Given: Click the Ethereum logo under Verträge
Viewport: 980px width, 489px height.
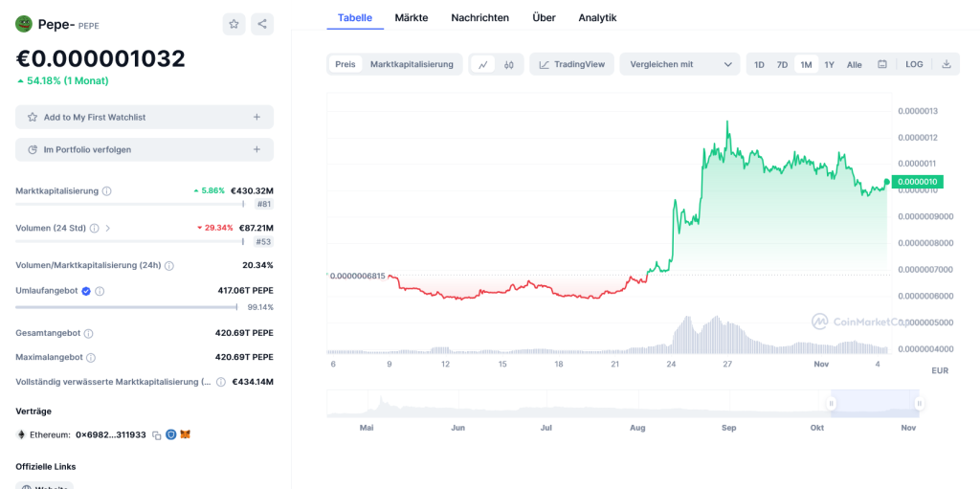Looking at the screenshot, I should (21, 433).
